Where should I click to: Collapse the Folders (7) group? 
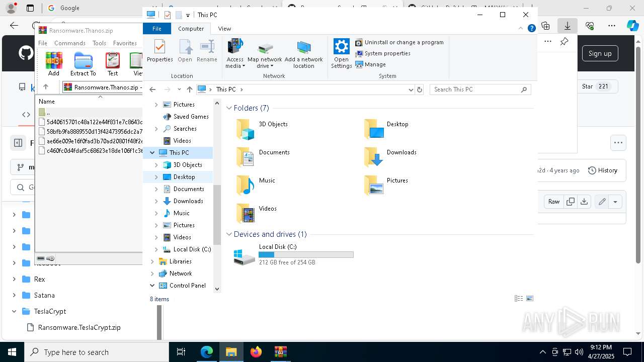[x=229, y=108]
